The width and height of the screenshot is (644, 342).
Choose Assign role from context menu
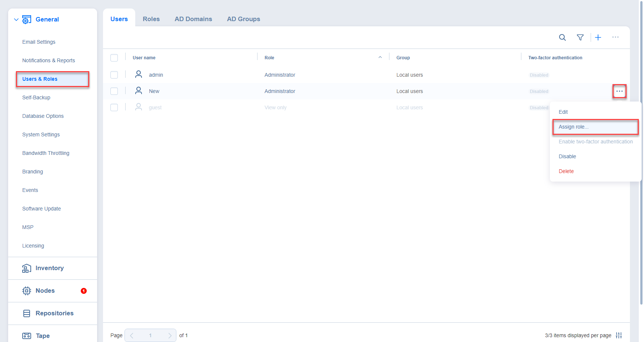(x=573, y=127)
